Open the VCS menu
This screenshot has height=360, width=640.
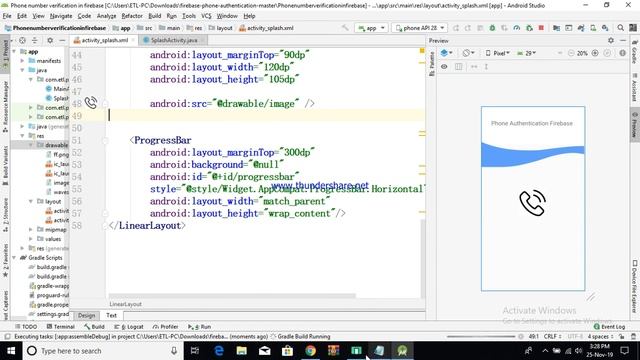206,16
